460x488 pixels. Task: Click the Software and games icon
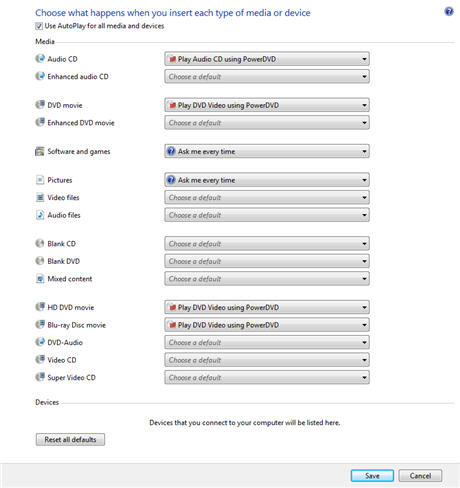[40, 151]
